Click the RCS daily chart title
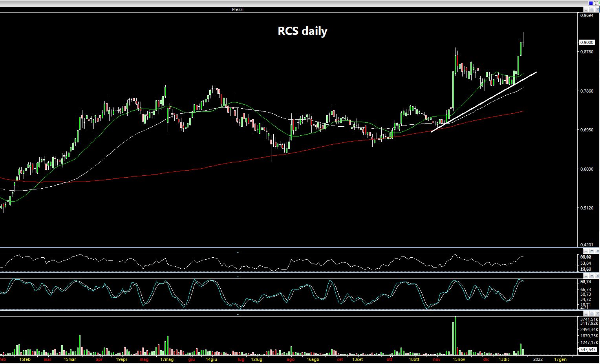 (302, 31)
